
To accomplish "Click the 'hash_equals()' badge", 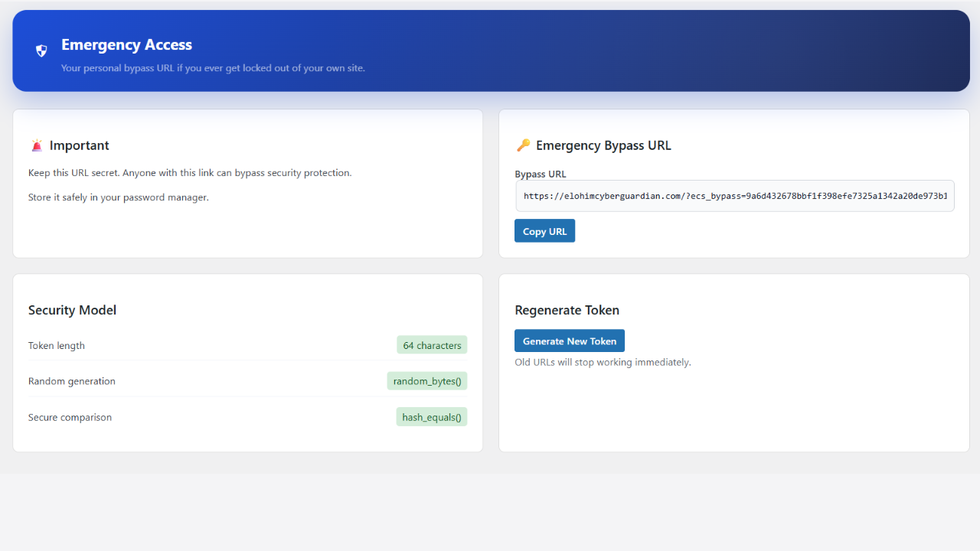I will click(x=432, y=417).
